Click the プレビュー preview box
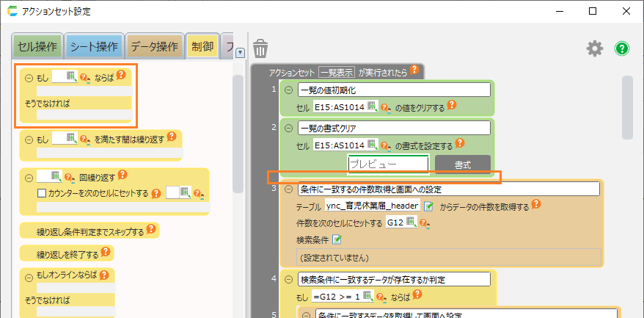 point(388,164)
